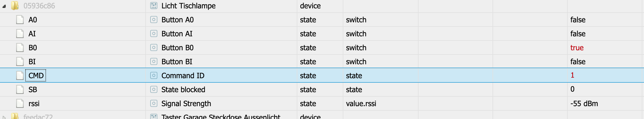Toggle the false value of Button A0
The width and height of the screenshot is (644, 119).
[x=578, y=20]
